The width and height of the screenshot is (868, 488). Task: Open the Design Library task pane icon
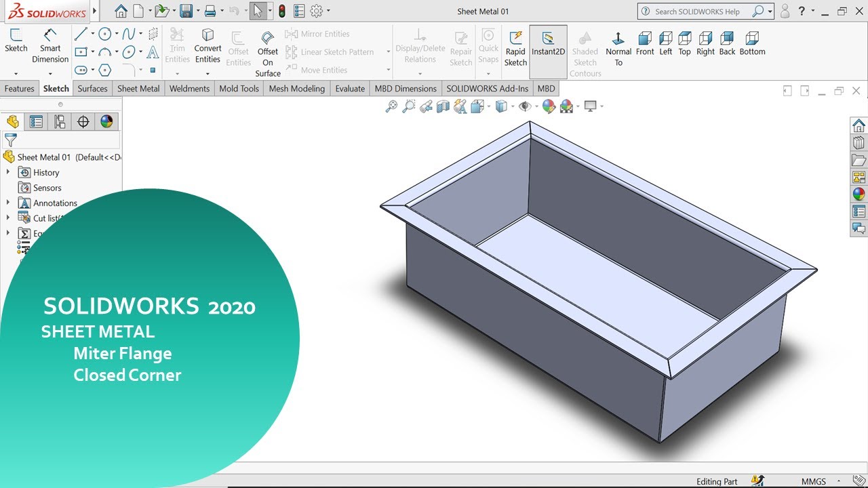859,143
